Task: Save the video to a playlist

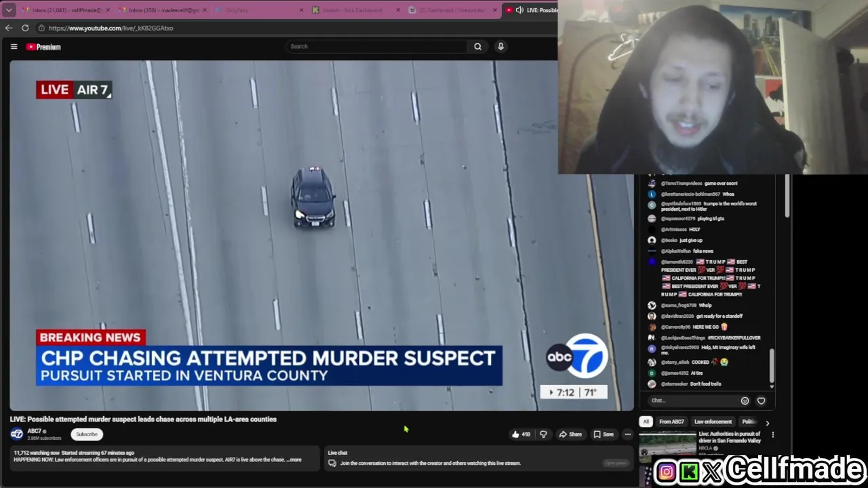Action: point(604,434)
